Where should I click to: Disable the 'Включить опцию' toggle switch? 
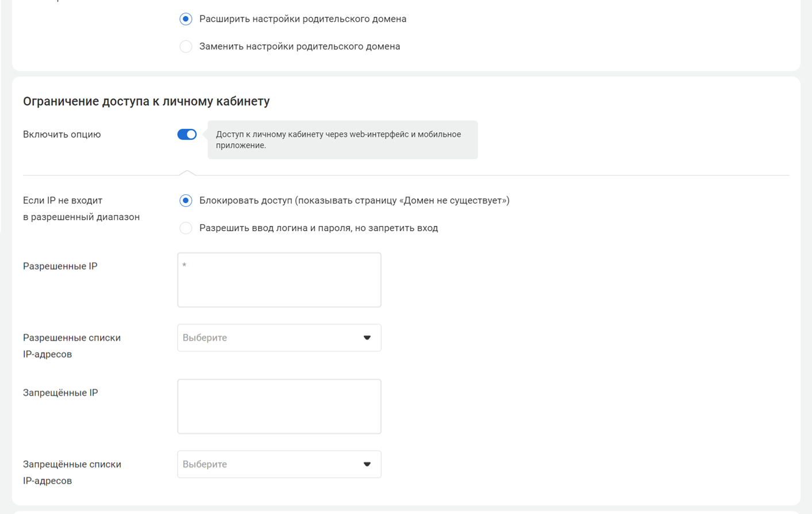pyautogui.click(x=187, y=135)
